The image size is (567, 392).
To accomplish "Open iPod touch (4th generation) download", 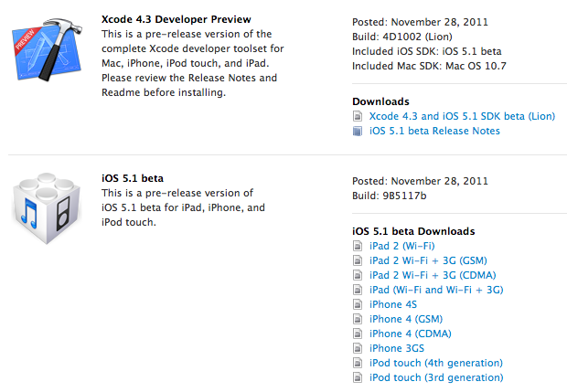I will pyautogui.click(x=435, y=363).
